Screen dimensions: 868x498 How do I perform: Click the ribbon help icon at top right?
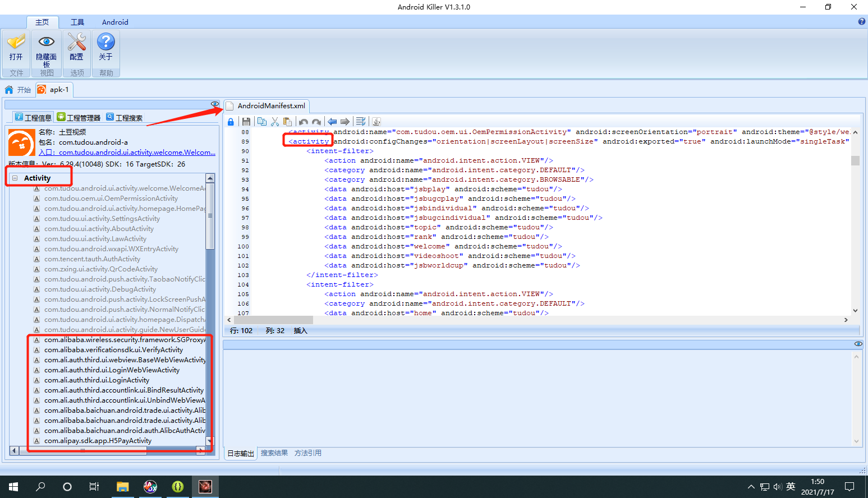click(862, 21)
